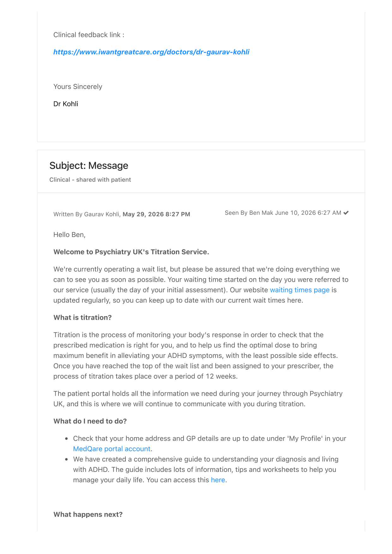Image resolution: width=392 pixels, height=554 pixels.
Task: Click the 'Written By Gaurav Kohli' text
Action: 87,214
